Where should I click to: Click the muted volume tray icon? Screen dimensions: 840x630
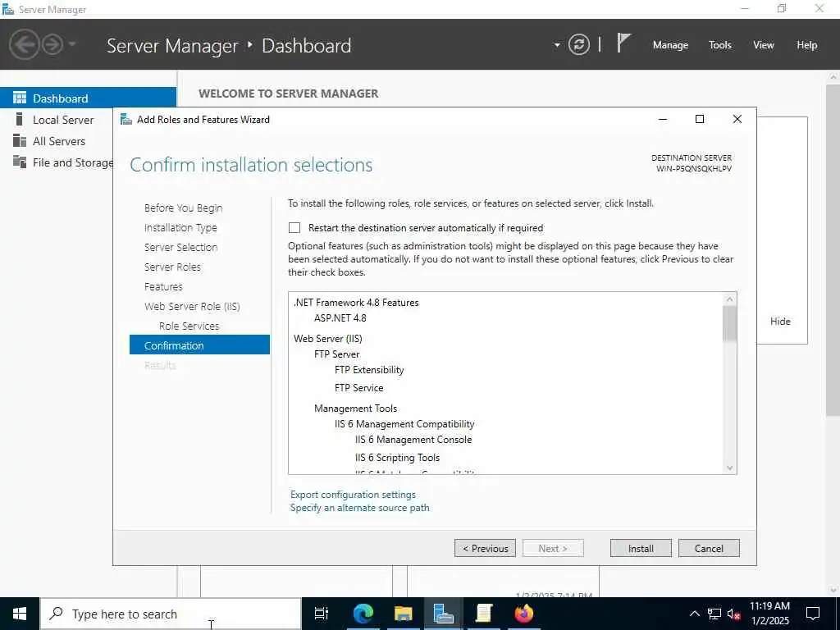[733, 614]
